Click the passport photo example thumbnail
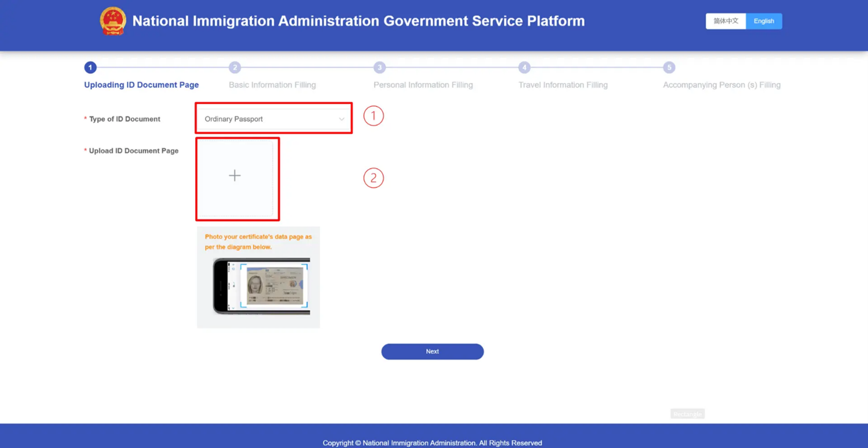This screenshot has width=868, height=448. click(x=262, y=287)
